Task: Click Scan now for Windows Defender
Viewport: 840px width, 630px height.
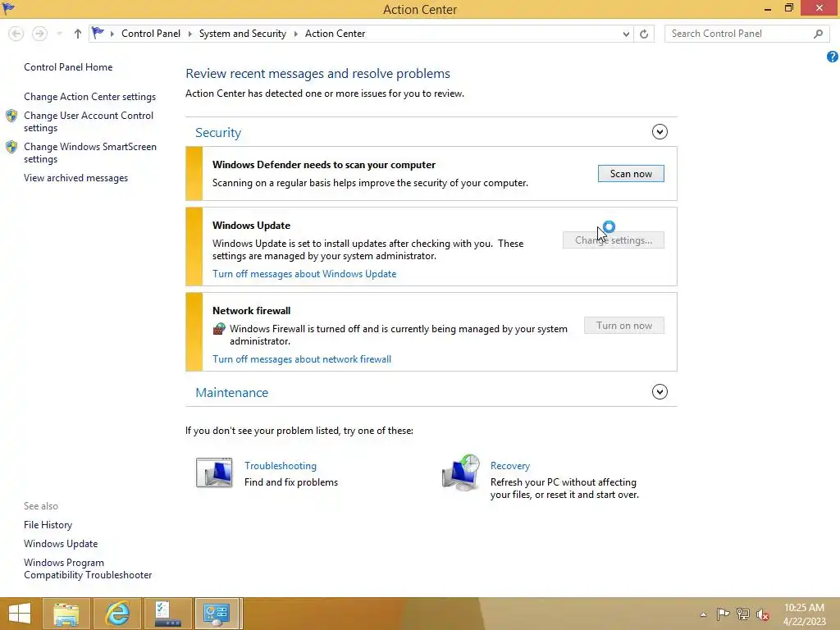Action: pyautogui.click(x=631, y=174)
